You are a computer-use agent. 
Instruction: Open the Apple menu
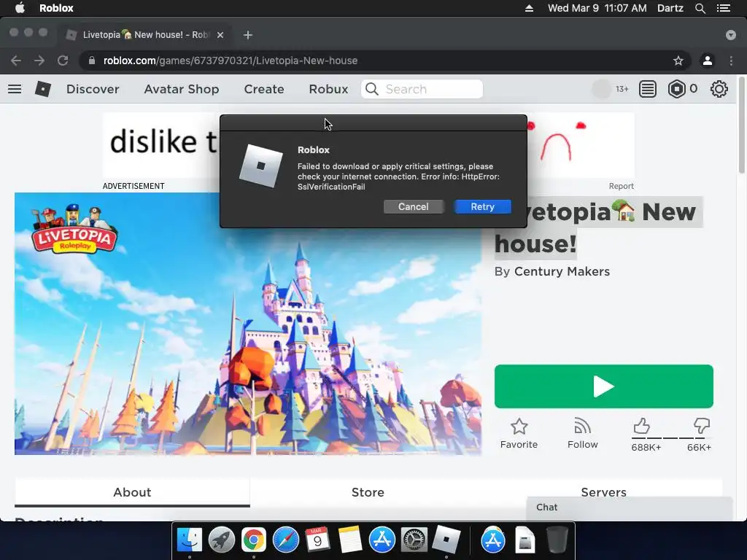coord(20,8)
